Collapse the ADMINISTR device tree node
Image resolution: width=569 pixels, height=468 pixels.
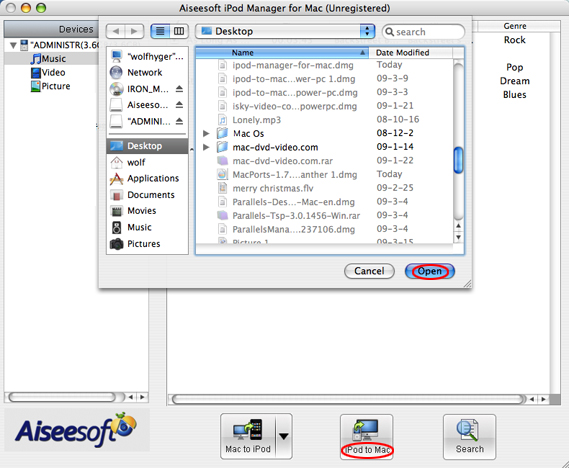click(x=13, y=45)
